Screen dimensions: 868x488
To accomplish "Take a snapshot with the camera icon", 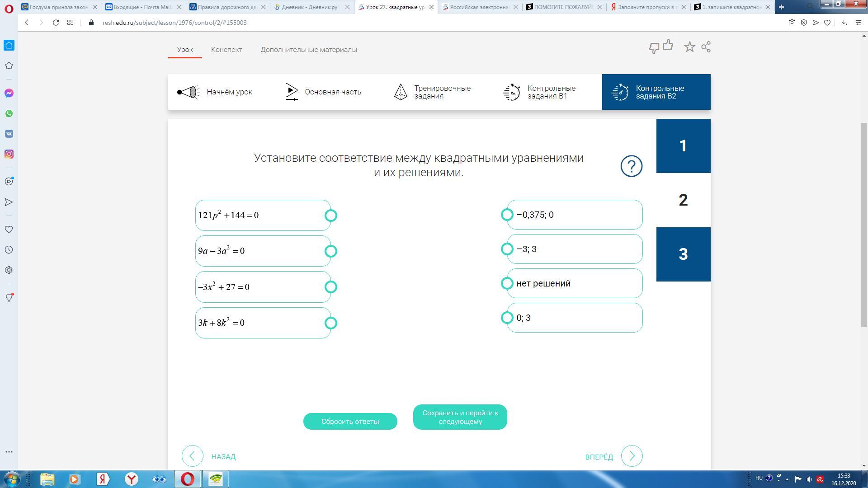I will click(x=792, y=23).
